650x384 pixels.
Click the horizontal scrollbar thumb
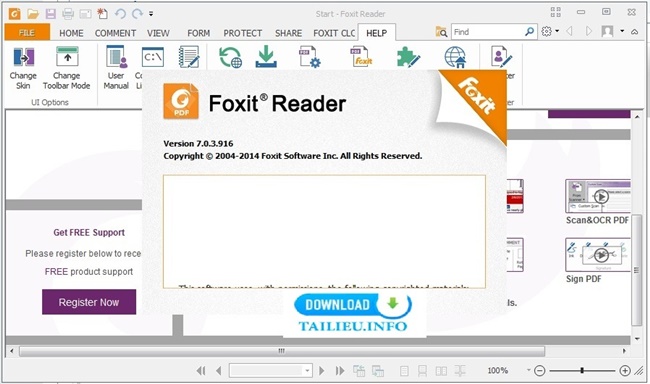(282, 351)
